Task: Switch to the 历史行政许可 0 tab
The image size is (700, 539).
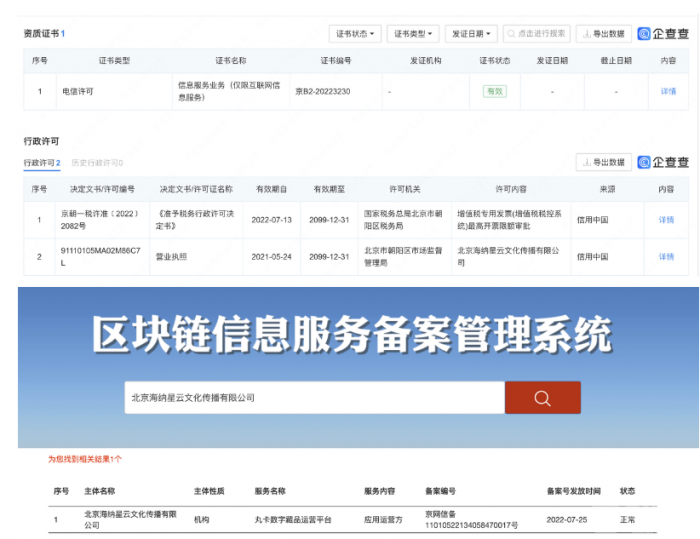Action: pos(97,163)
